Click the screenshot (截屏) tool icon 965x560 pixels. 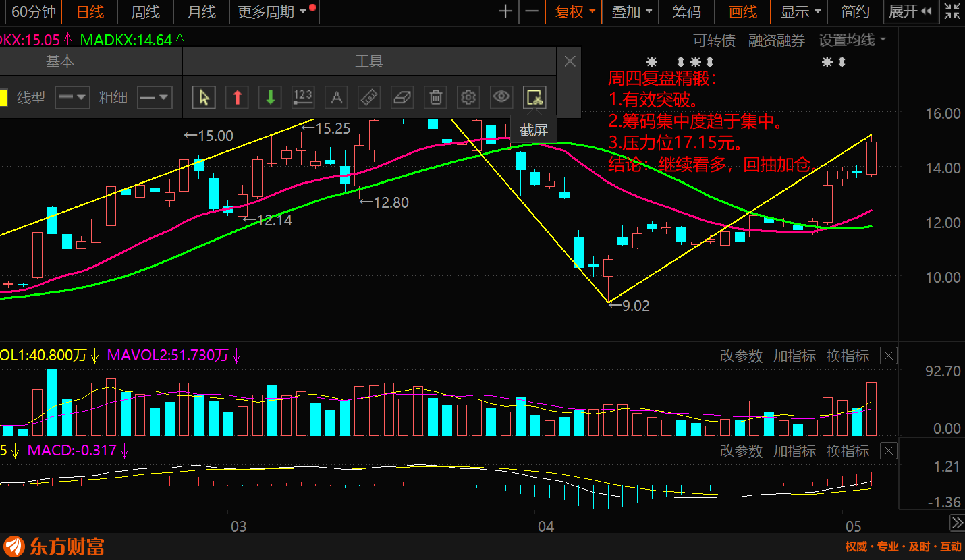tap(534, 97)
